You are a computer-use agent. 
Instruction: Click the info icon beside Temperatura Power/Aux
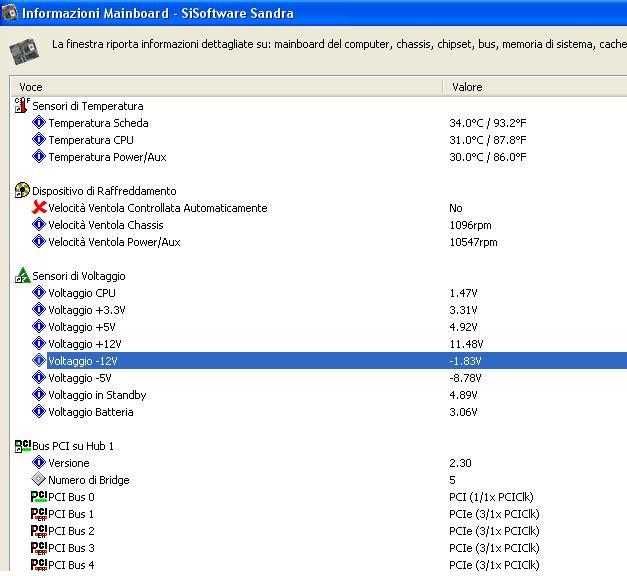click(39, 156)
